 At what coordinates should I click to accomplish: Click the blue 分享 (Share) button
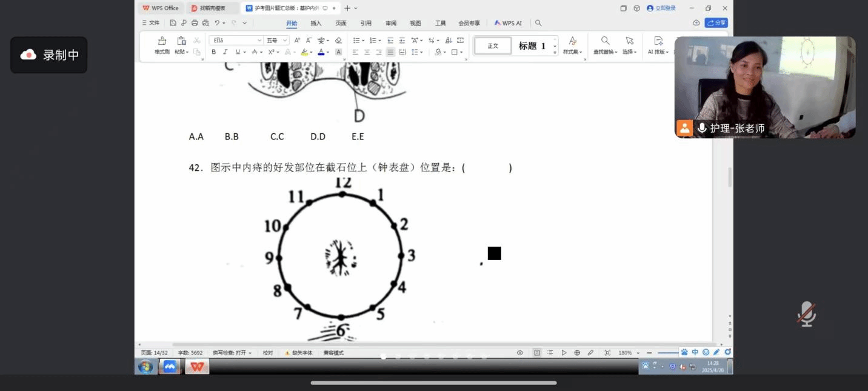(716, 23)
